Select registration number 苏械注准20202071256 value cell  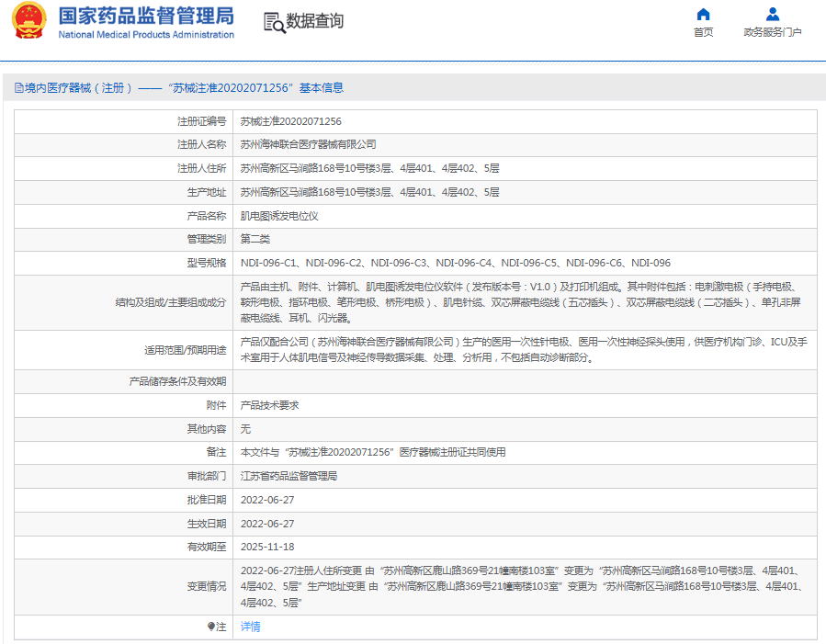(290, 121)
